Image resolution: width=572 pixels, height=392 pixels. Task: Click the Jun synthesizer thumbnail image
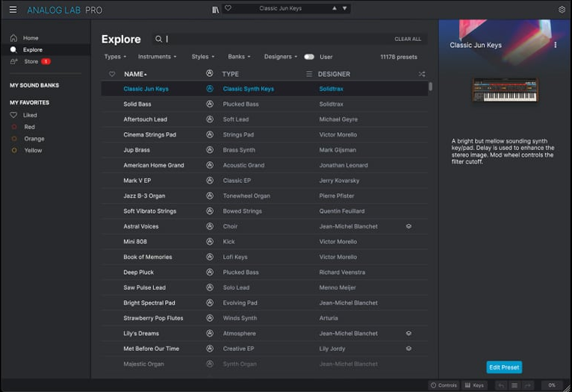coord(505,90)
